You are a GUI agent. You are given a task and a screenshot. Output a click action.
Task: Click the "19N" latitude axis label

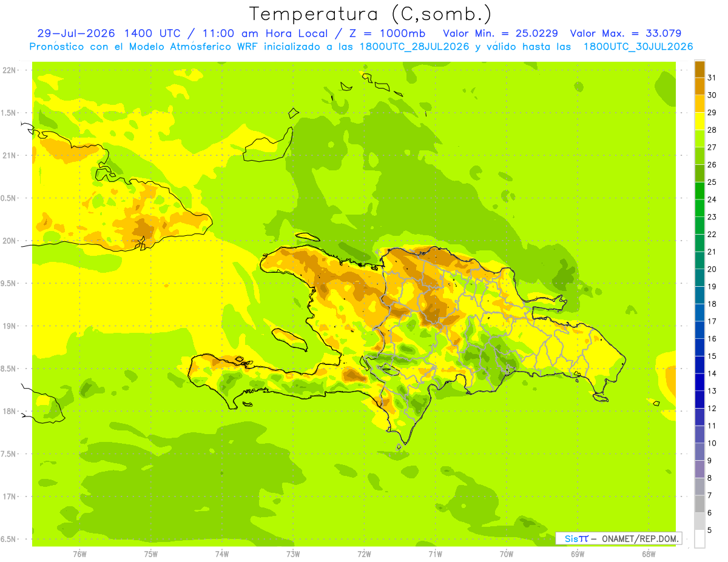click(x=9, y=326)
